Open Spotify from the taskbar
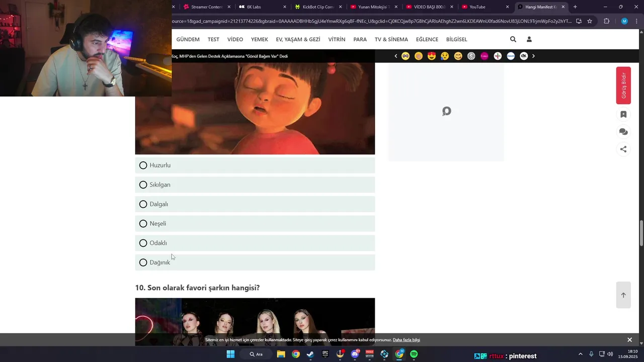 [x=414, y=354]
